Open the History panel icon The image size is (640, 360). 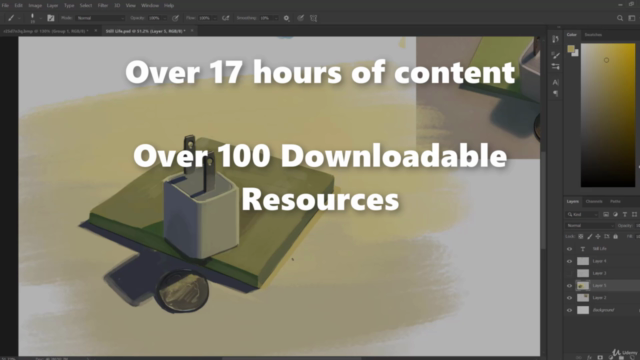[x=555, y=39]
